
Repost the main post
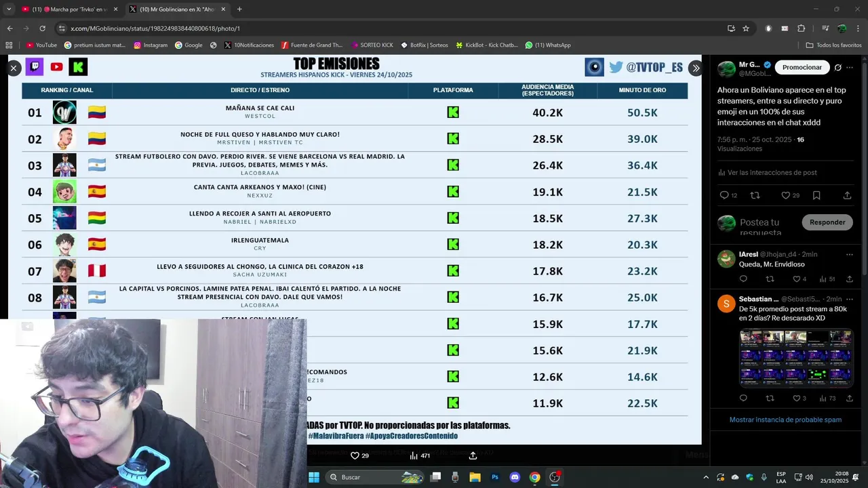click(x=755, y=195)
